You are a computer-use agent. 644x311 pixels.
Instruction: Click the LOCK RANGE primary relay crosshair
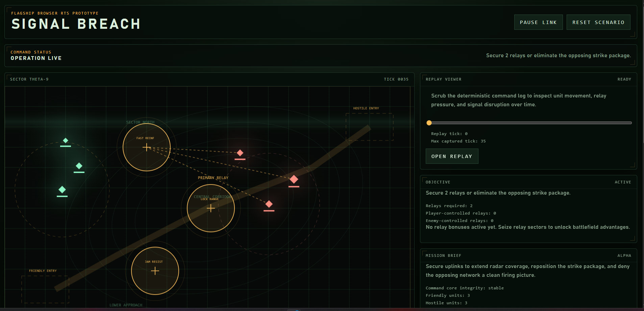click(211, 208)
